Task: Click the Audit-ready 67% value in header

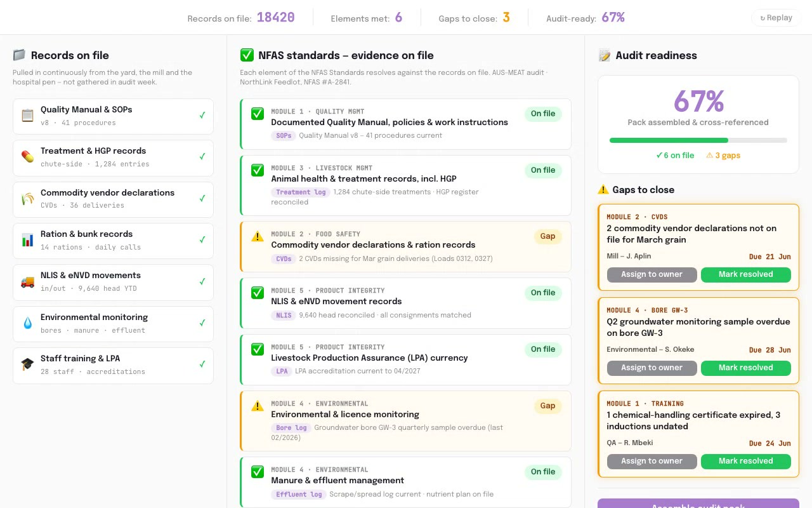Action: click(x=613, y=18)
